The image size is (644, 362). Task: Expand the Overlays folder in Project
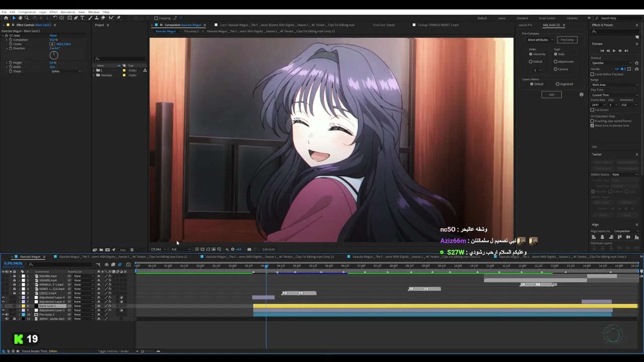click(x=94, y=75)
